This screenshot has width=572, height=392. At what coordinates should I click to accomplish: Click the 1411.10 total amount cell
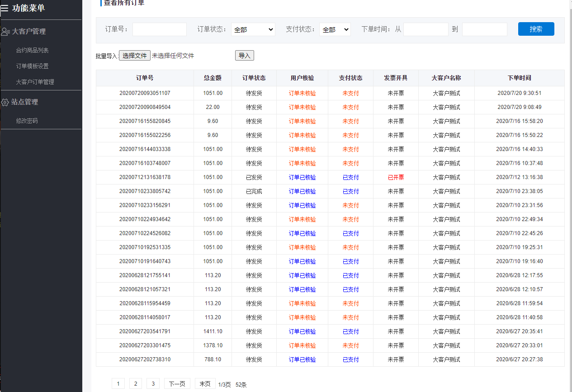(213, 331)
